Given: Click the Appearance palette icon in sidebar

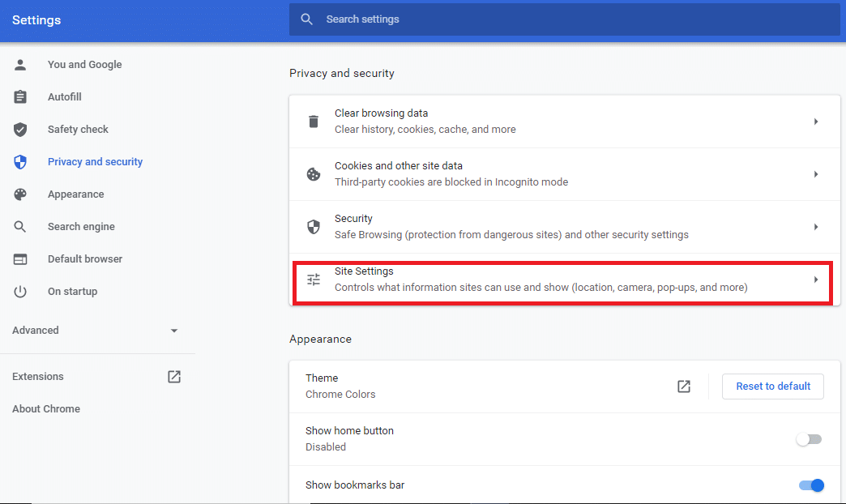Looking at the screenshot, I should click(20, 194).
